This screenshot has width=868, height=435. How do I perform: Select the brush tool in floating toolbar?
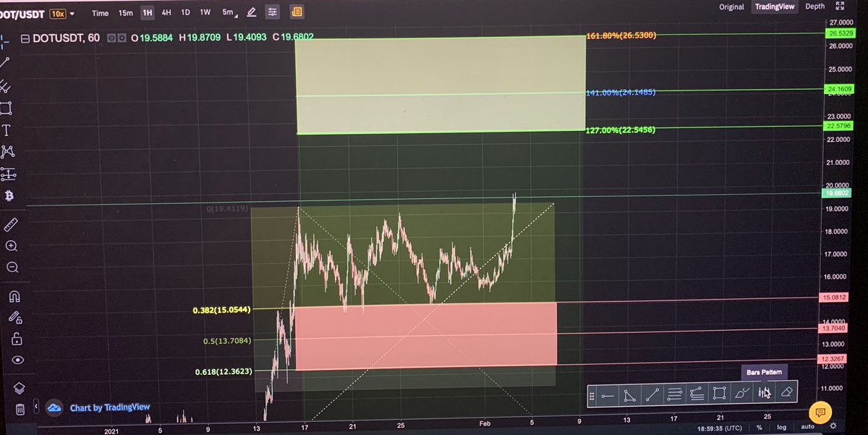(x=741, y=394)
